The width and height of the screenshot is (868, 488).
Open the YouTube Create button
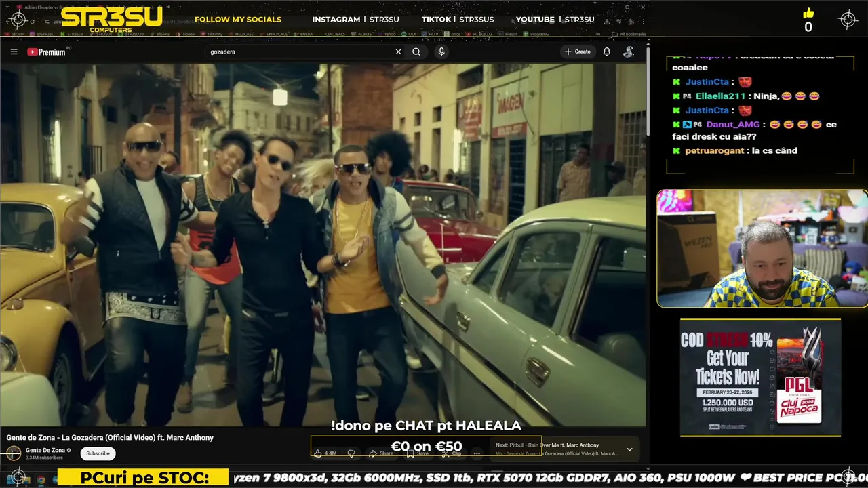[x=578, y=52]
